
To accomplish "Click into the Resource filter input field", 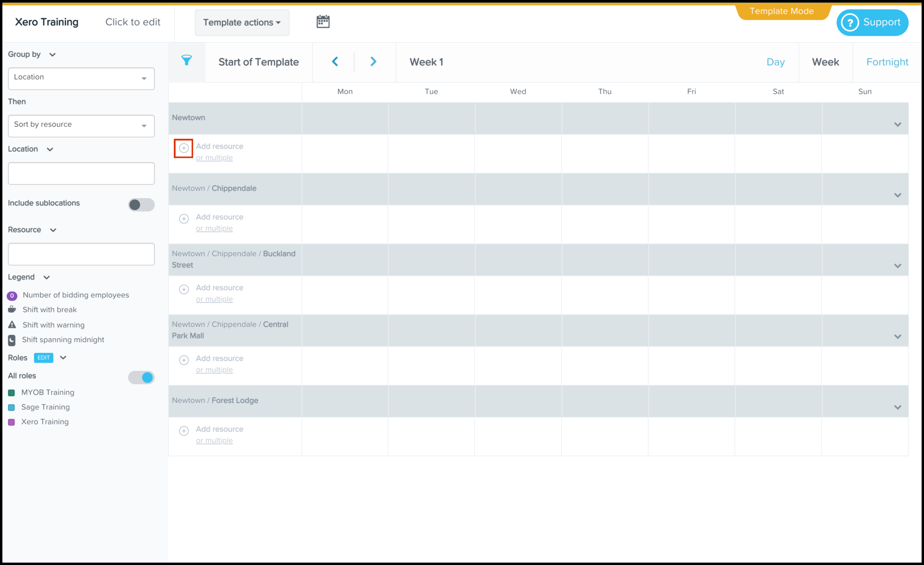I will [x=81, y=254].
